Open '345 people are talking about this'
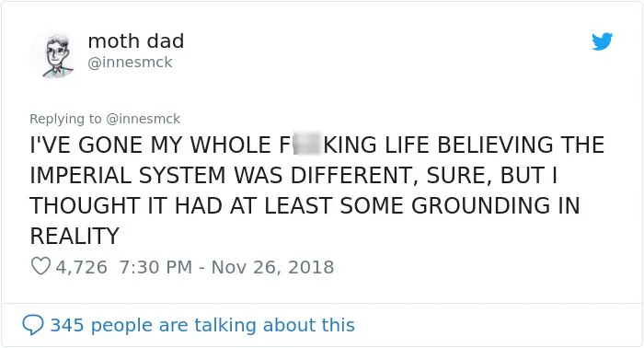Viewport: 644px width, 348px height. 202,325
